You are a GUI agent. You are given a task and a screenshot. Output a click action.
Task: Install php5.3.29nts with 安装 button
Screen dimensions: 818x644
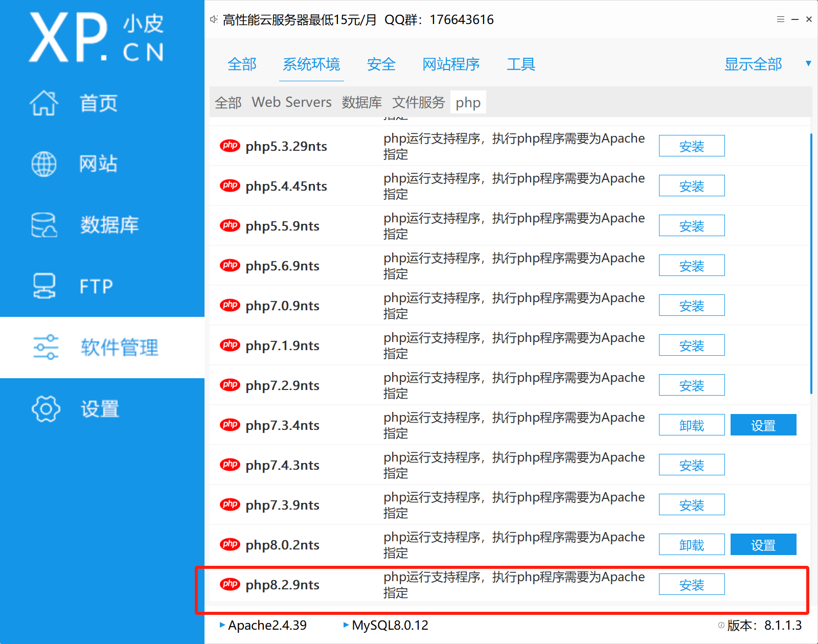coord(692,146)
